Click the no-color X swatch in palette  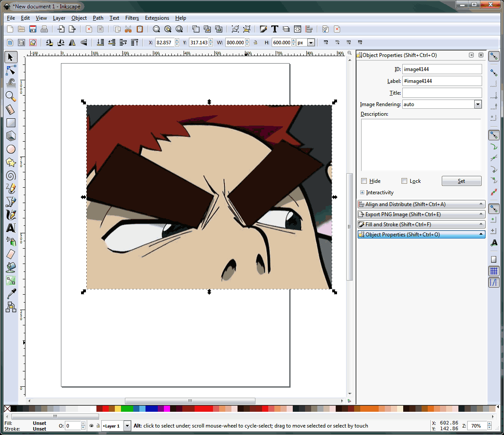[7, 409]
